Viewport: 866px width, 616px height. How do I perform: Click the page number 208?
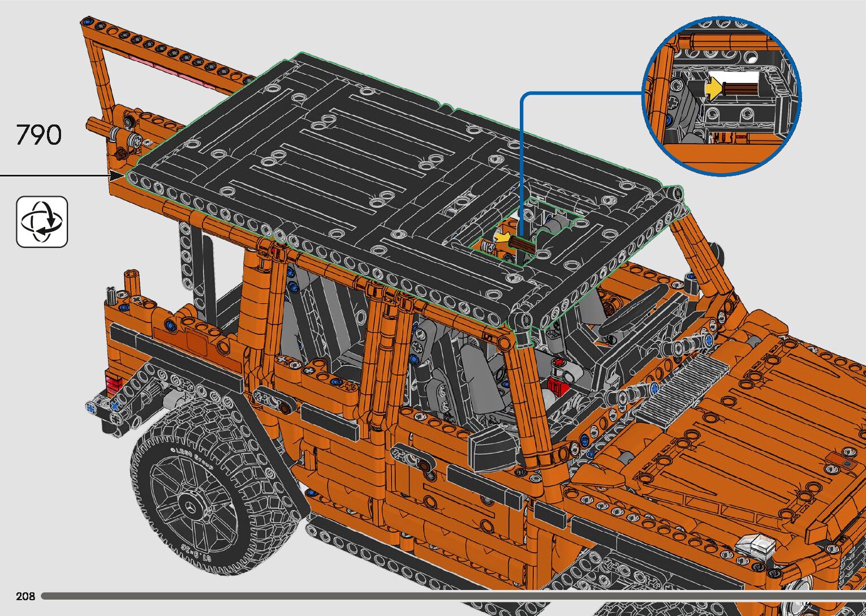pyautogui.click(x=25, y=596)
